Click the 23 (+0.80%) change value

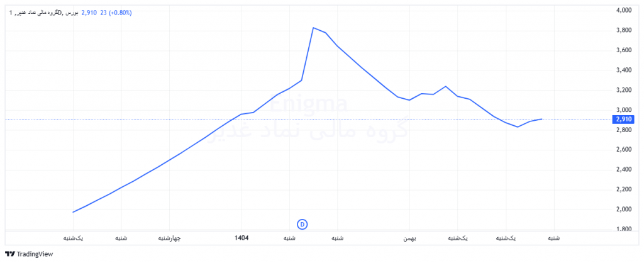(116, 13)
